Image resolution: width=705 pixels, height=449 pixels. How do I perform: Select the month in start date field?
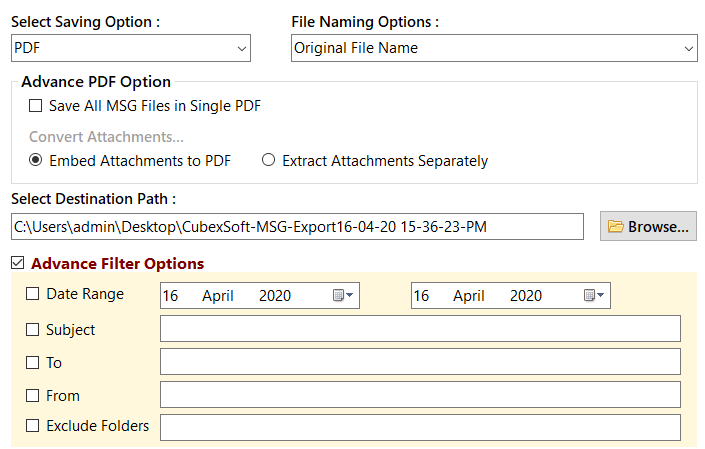click(217, 296)
